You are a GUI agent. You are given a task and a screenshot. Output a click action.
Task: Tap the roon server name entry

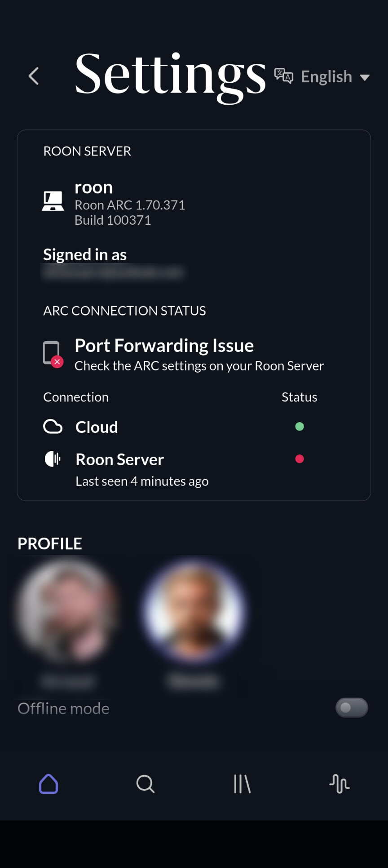coord(93,187)
